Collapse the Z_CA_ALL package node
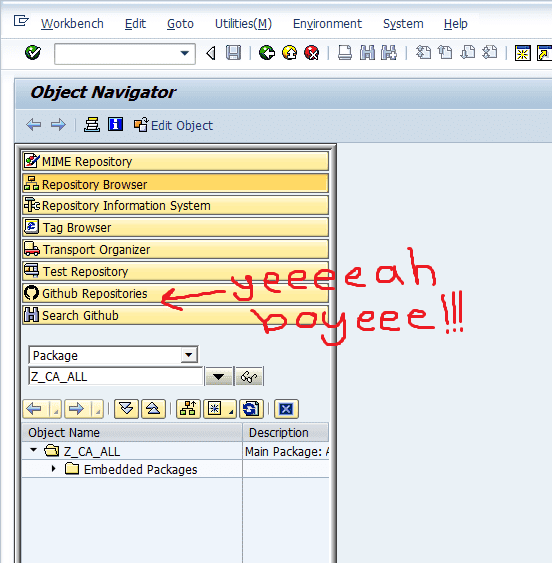The width and height of the screenshot is (552, 563). (34, 450)
